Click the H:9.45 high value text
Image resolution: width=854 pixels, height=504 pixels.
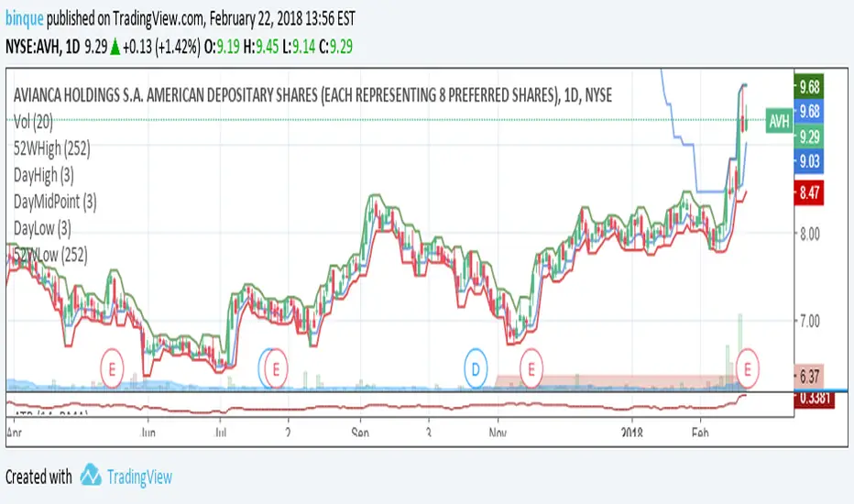(x=260, y=47)
